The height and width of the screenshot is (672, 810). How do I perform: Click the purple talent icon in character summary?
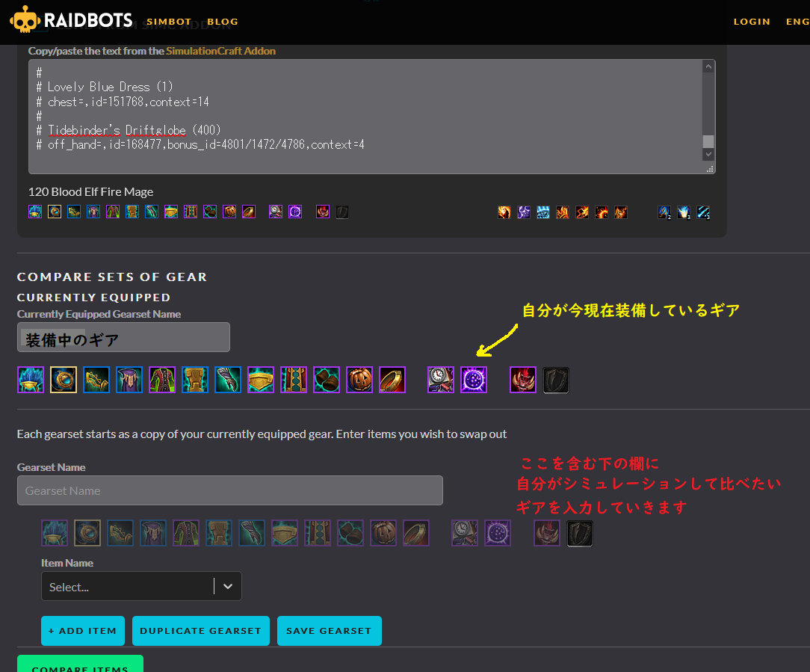(524, 212)
